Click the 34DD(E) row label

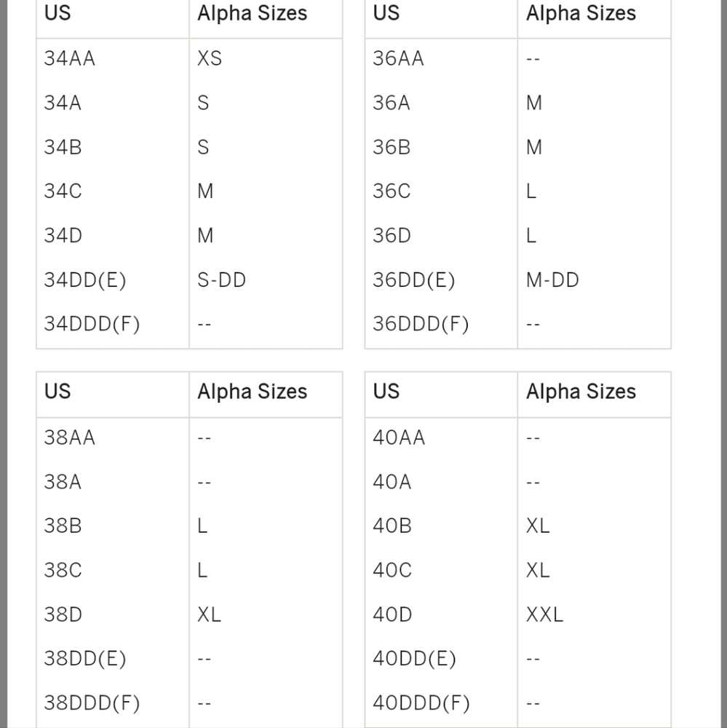point(85,280)
